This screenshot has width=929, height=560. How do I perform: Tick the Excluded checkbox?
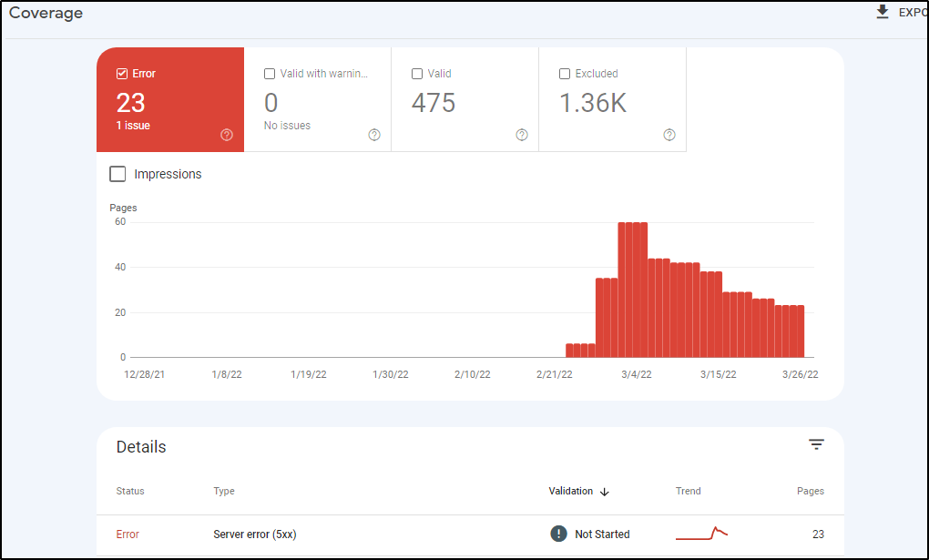tap(565, 74)
